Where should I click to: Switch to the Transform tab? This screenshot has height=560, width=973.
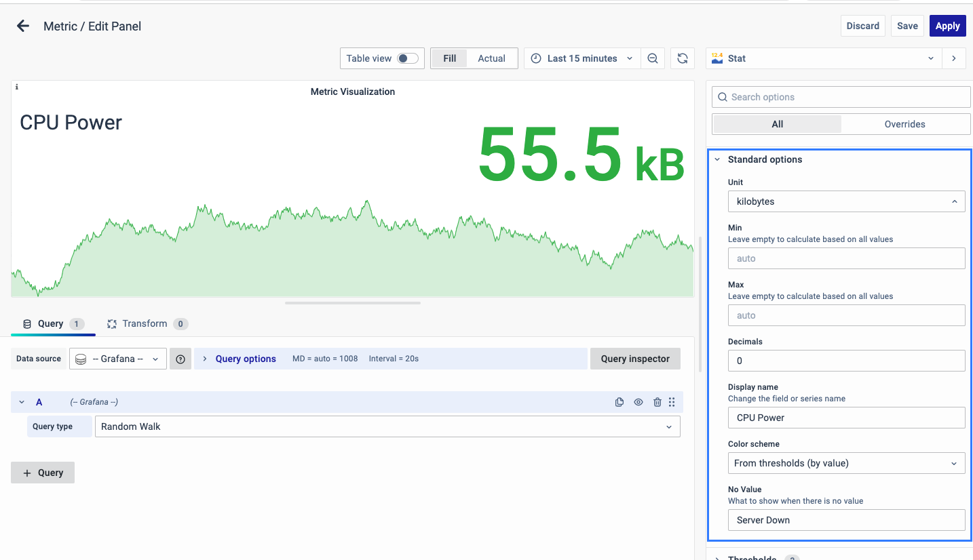145,324
